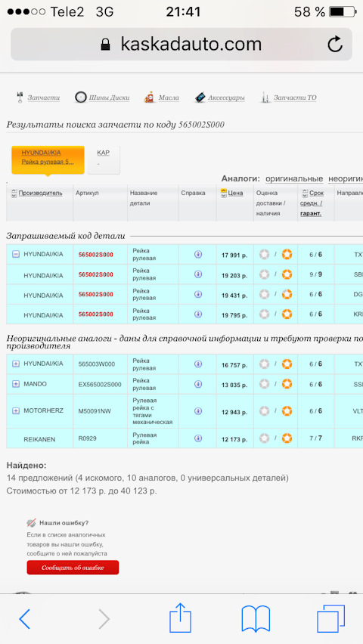Click grey delivery rating in MOTORHERZ row
363x644 pixels.
click(265, 410)
